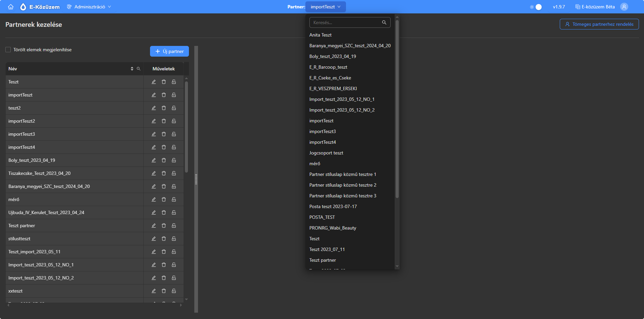Click the lock icon for mérő row
The width and height of the screenshot is (644, 319).
[x=174, y=199]
